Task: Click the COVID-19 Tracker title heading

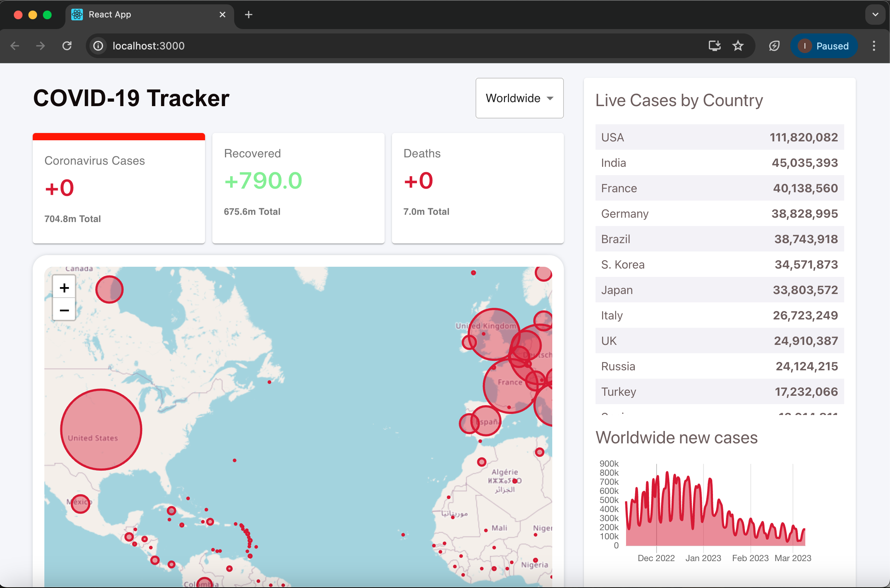Action: tap(131, 98)
